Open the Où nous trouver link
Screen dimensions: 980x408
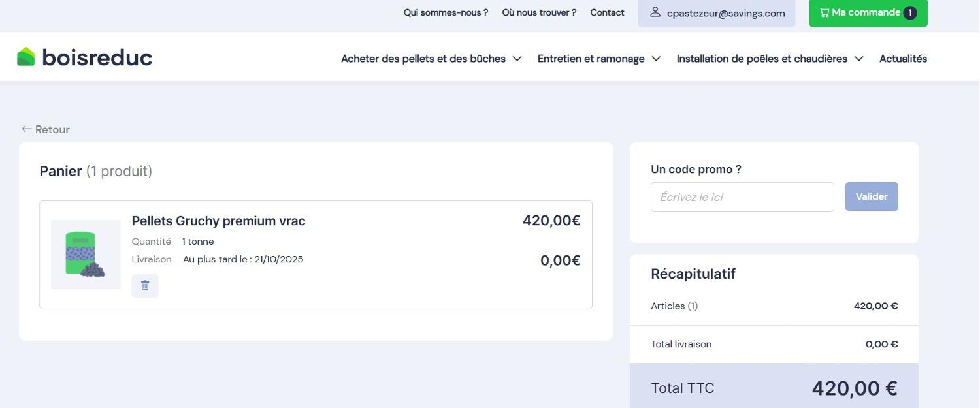(539, 12)
